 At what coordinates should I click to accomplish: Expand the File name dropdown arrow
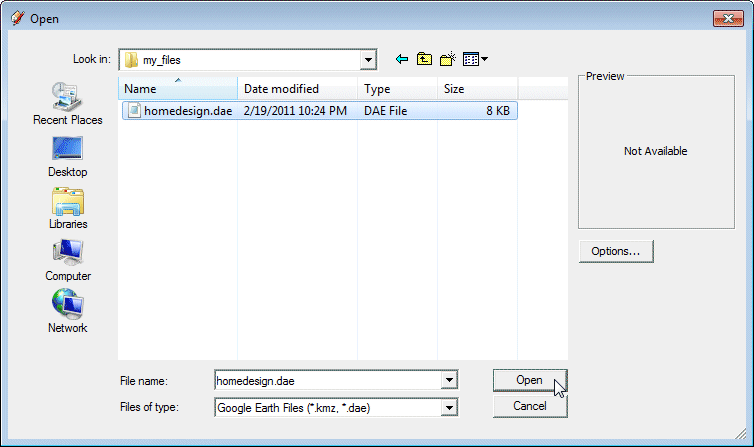pyautogui.click(x=450, y=381)
